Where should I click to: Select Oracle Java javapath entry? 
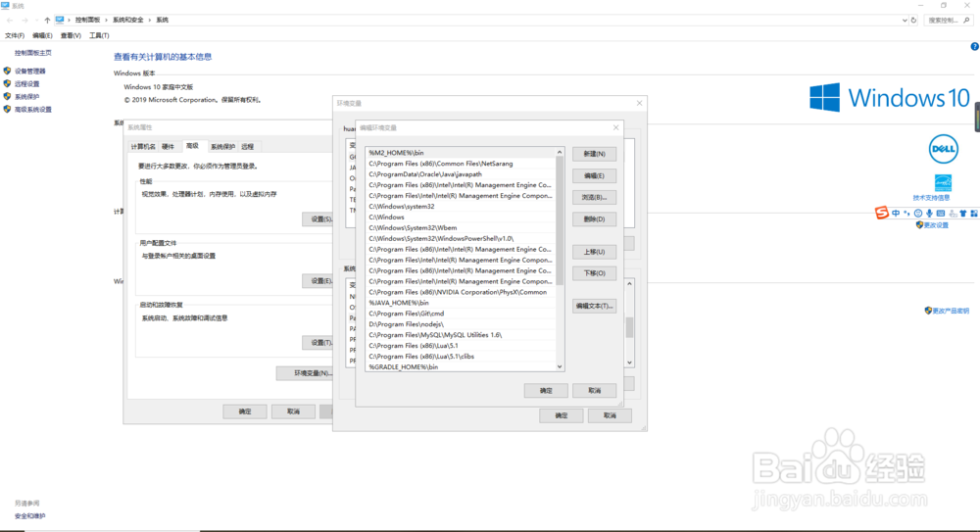coord(460,174)
